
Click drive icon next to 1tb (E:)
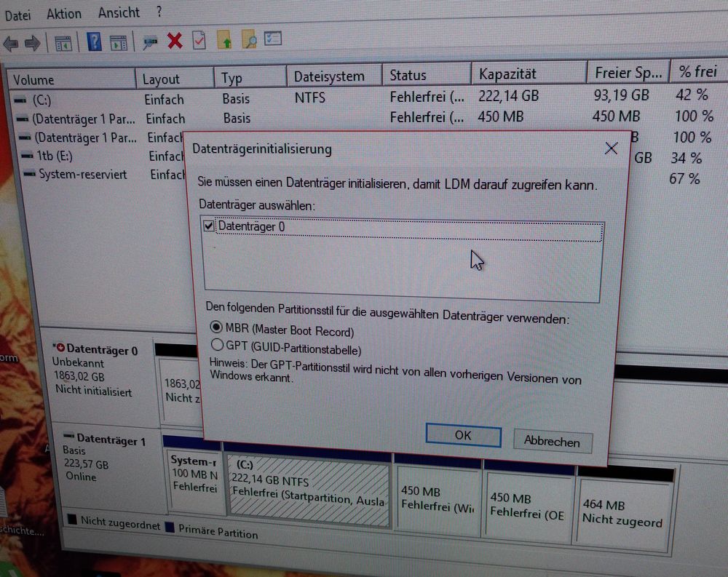click(28, 156)
